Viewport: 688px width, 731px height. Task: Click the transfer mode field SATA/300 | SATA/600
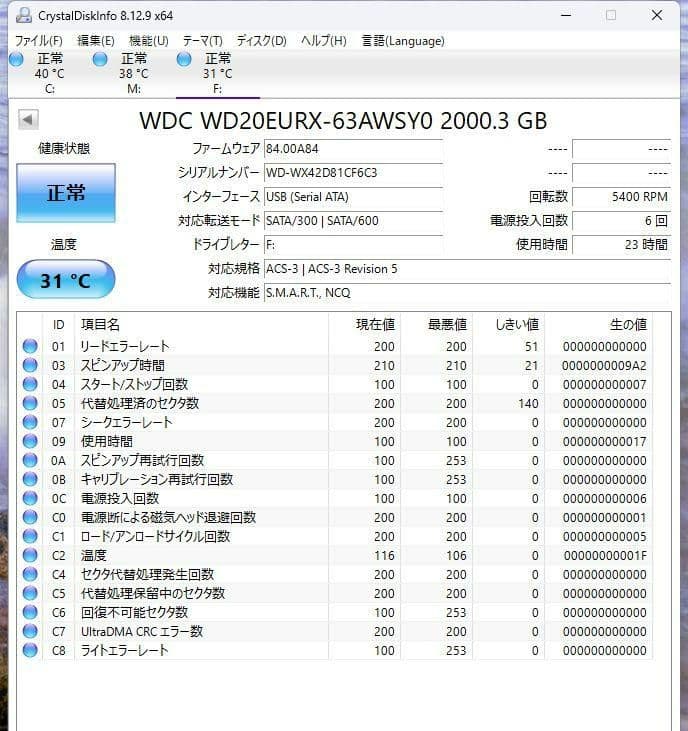(353, 221)
